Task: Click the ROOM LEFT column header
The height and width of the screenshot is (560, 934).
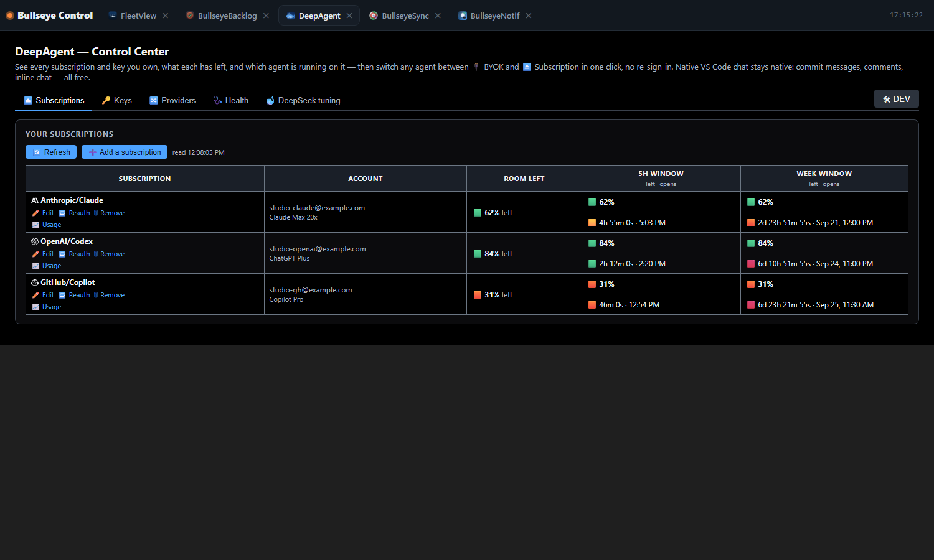Action: coord(524,179)
